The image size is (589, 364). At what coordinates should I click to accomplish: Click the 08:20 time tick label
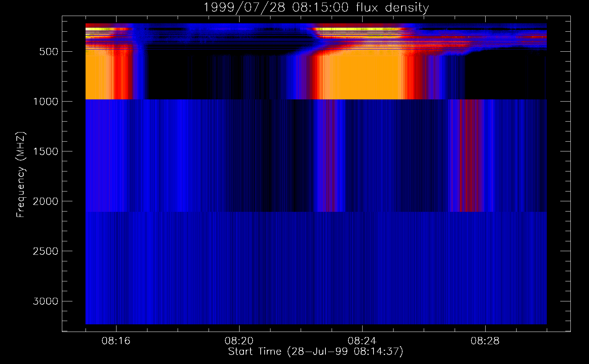[239, 341]
